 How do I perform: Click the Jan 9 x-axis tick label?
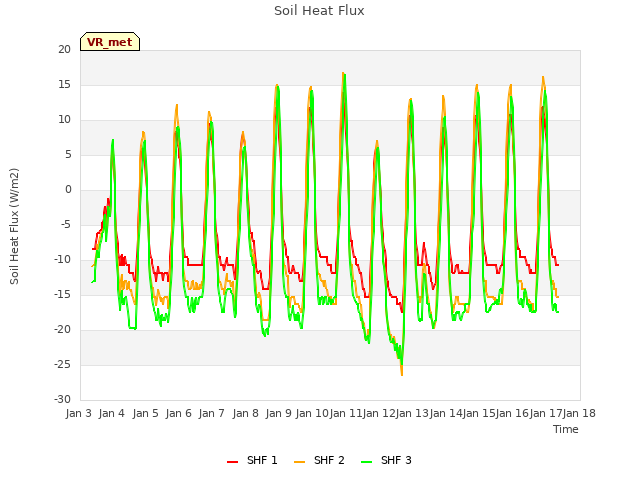[279, 413]
